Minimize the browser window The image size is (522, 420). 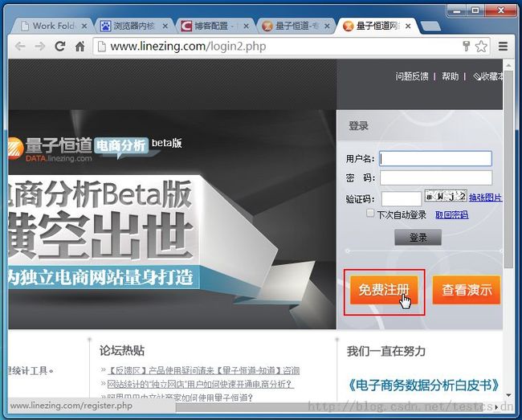(457, 11)
